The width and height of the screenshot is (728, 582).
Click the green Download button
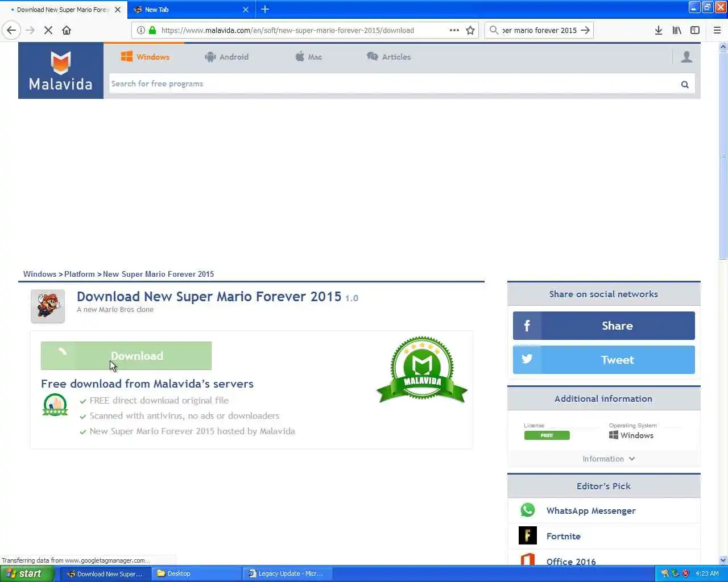[126, 356]
